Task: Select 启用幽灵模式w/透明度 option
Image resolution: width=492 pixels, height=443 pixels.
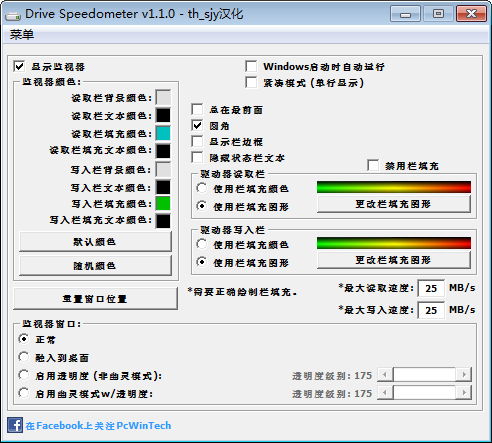Action: tap(24, 393)
